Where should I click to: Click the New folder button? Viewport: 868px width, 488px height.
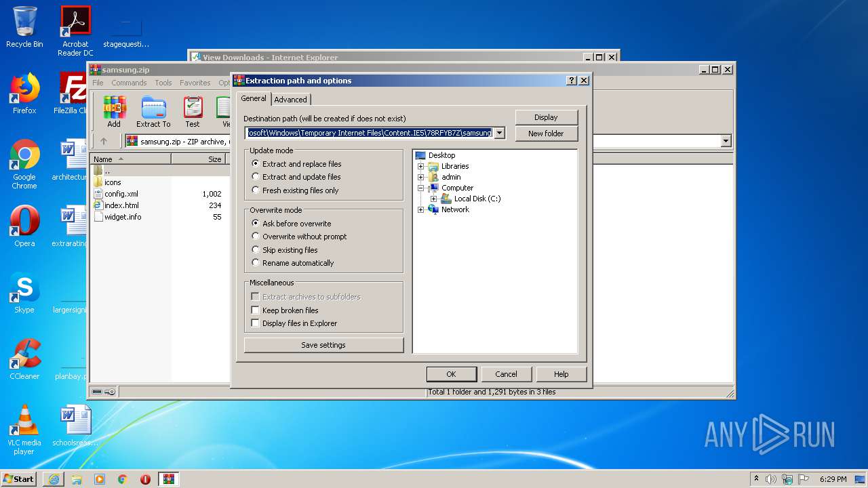(x=546, y=134)
